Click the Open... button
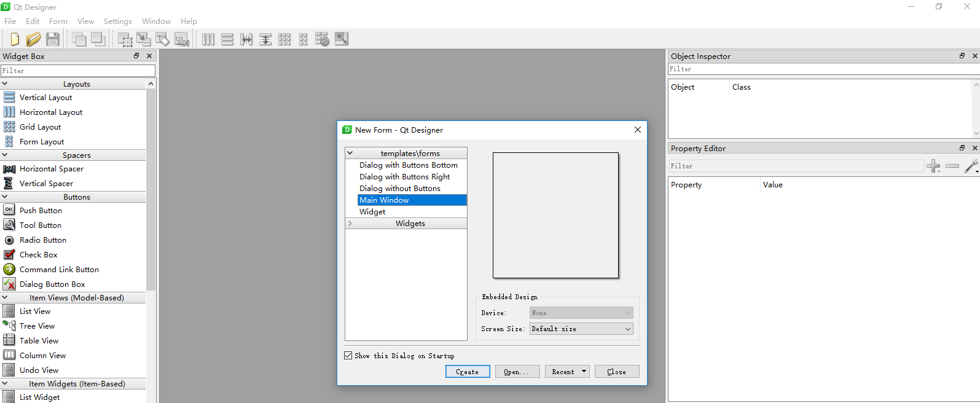This screenshot has height=403, width=980. point(517,372)
